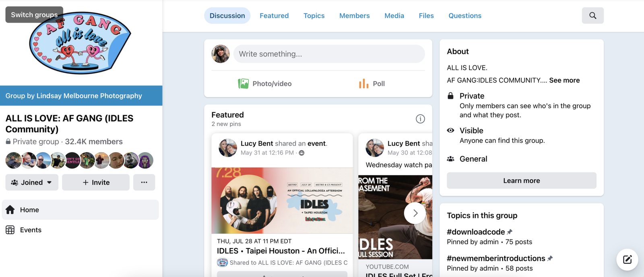Click the YOUTUBE.COM source label
Screen dimensions: 644x277
387,267
